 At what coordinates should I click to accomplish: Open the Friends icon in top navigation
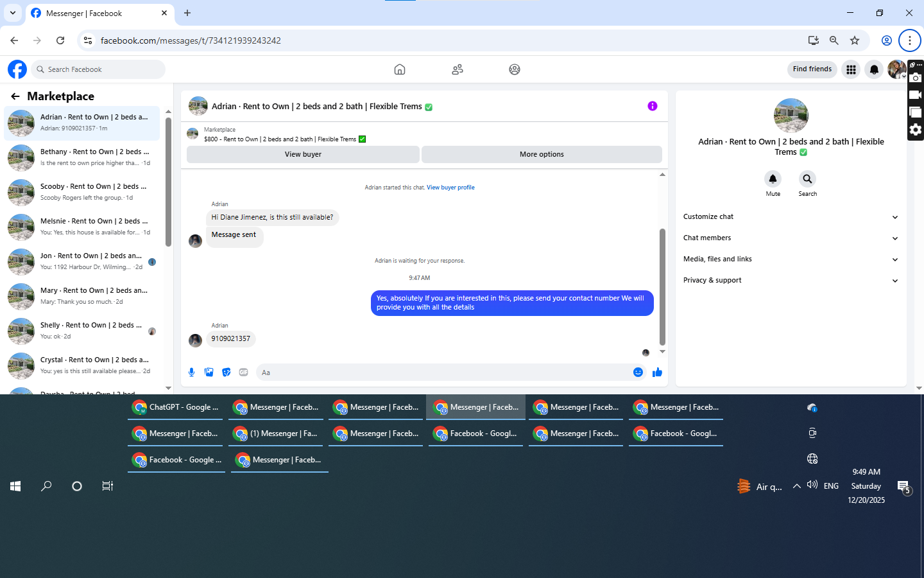click(458, 69)
